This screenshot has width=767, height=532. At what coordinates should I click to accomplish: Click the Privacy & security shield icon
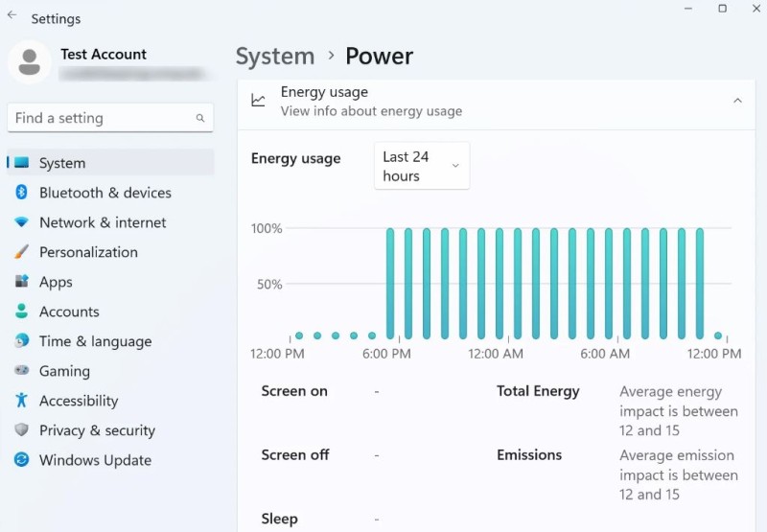click(21, 429)
